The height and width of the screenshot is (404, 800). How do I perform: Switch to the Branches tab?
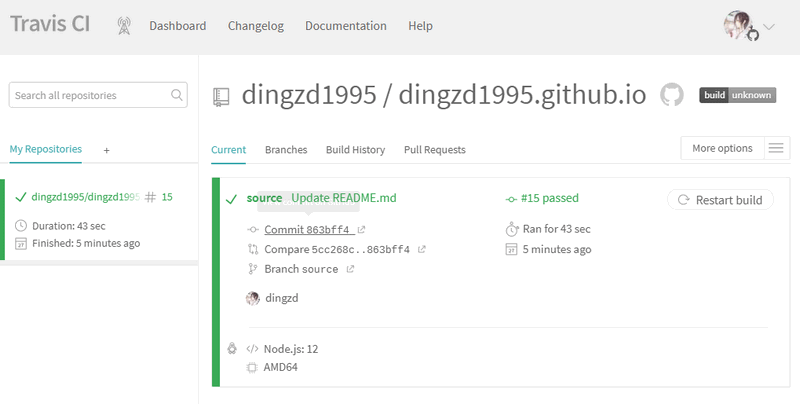click(x=286, y=150)
